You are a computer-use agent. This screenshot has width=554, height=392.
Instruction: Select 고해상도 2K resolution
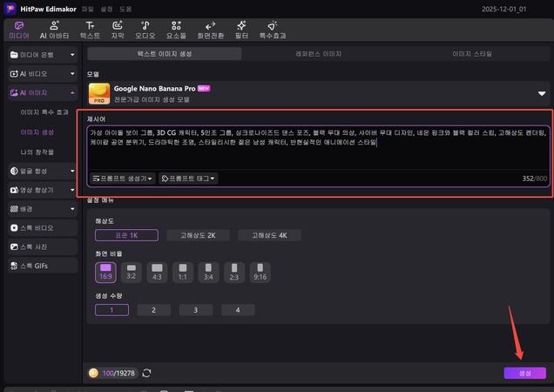point(198,235)
